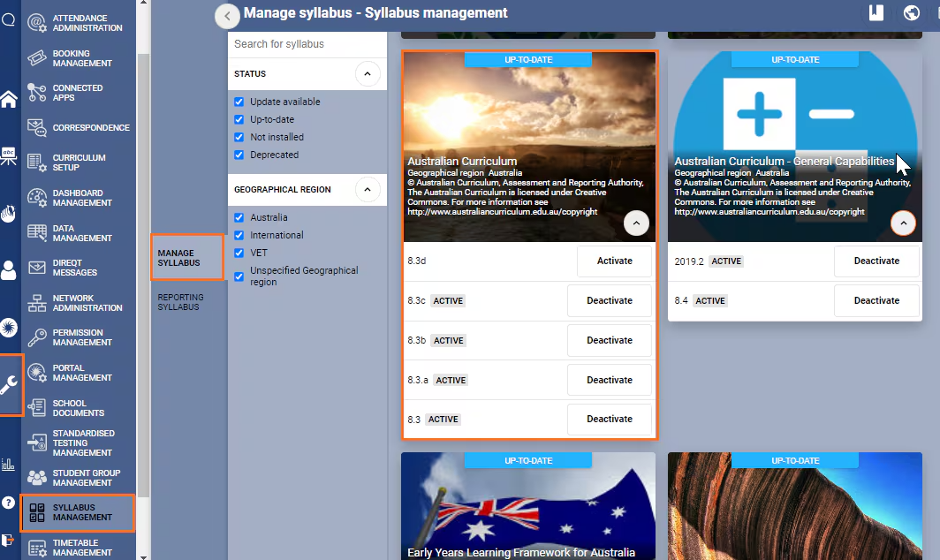Click the back arrow beside Manage syllabus title
The height and width of the screenshot is (560, 940).
[x=227, y=16]
